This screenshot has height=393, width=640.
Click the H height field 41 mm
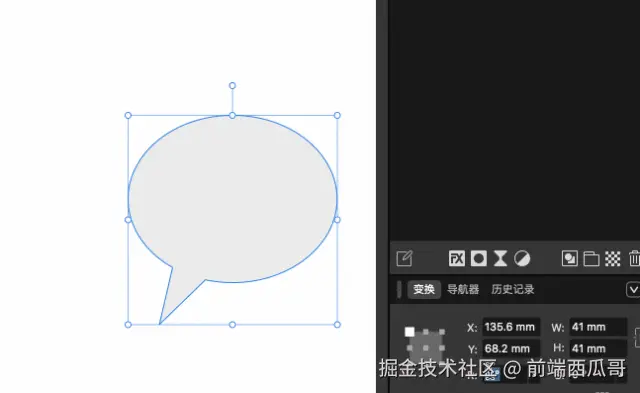[598, 349]
